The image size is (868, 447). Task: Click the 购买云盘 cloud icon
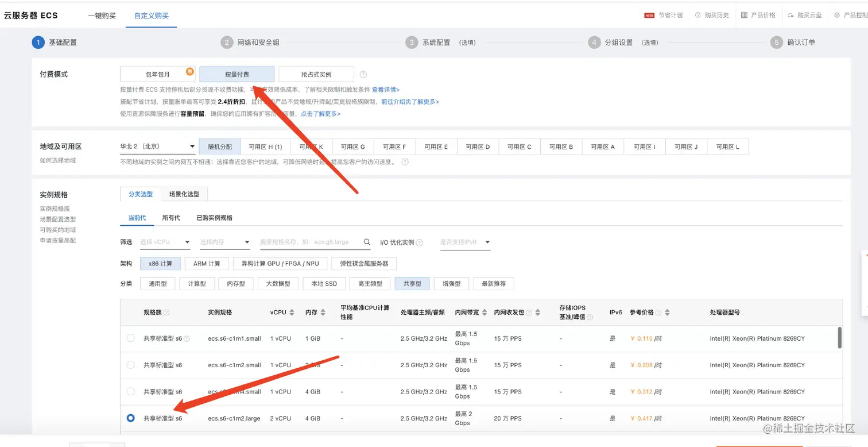[x=790, y=16]
